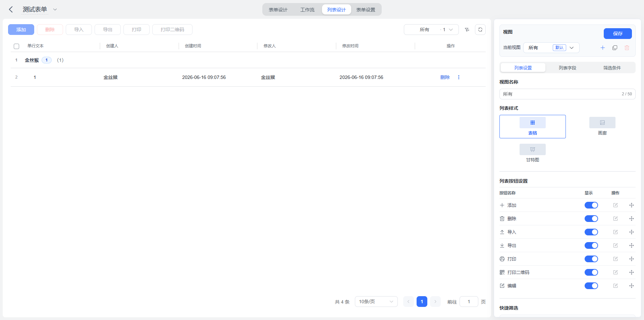The height and width of the screenshot is (320, 644).
Task: Edit the 导出 button settings icon
Action: click(x=615, y=245)
